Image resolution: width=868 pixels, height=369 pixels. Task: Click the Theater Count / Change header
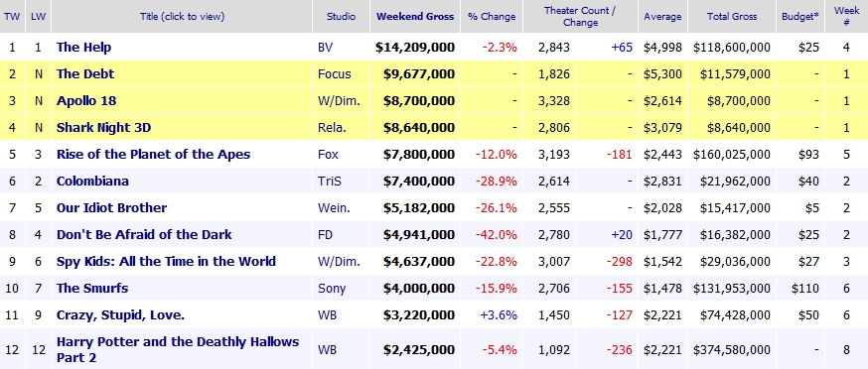580,17
